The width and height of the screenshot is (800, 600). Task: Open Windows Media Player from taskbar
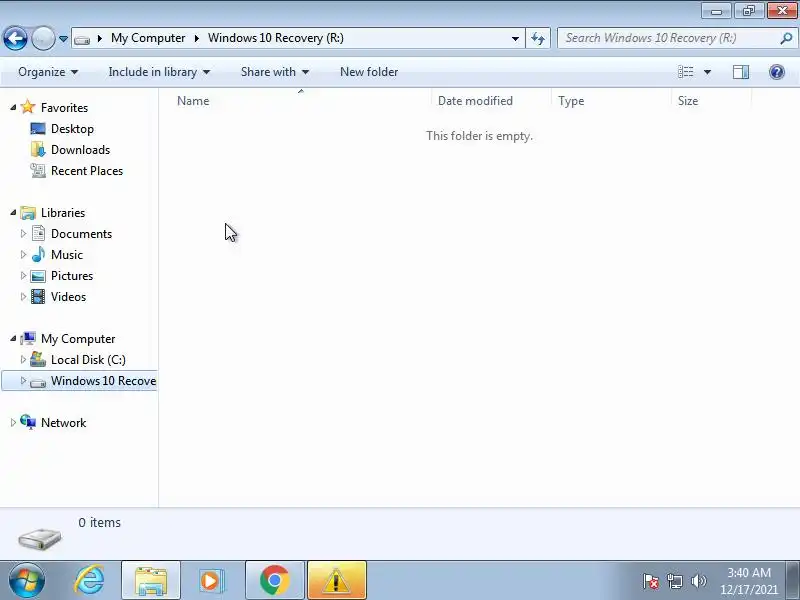[212, 580]
